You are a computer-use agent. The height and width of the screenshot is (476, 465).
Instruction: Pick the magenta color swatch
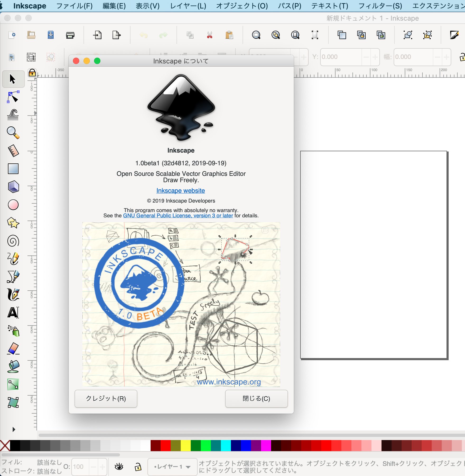[266, 446]
